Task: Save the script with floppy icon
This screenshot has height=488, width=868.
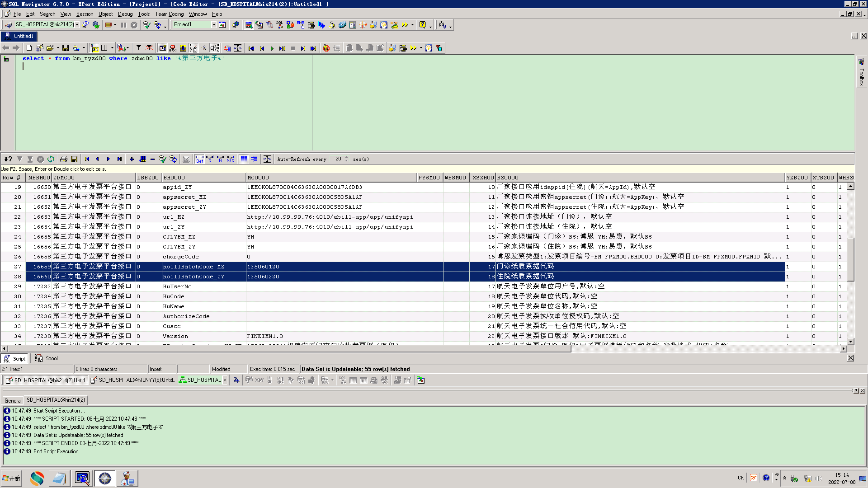Action: (66, 48)
